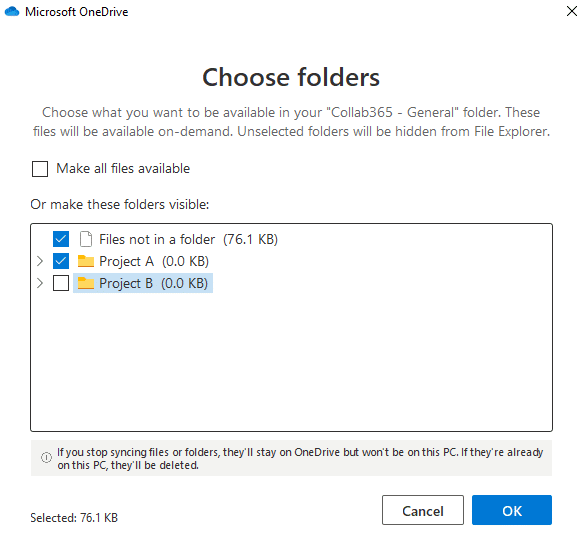Click the Selected 76.1 KB status text

click(74, 518)
